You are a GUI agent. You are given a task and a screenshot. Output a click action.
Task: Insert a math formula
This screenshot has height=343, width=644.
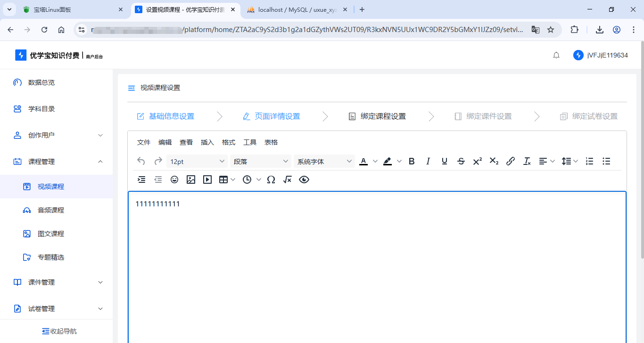[x=287, y=180]
